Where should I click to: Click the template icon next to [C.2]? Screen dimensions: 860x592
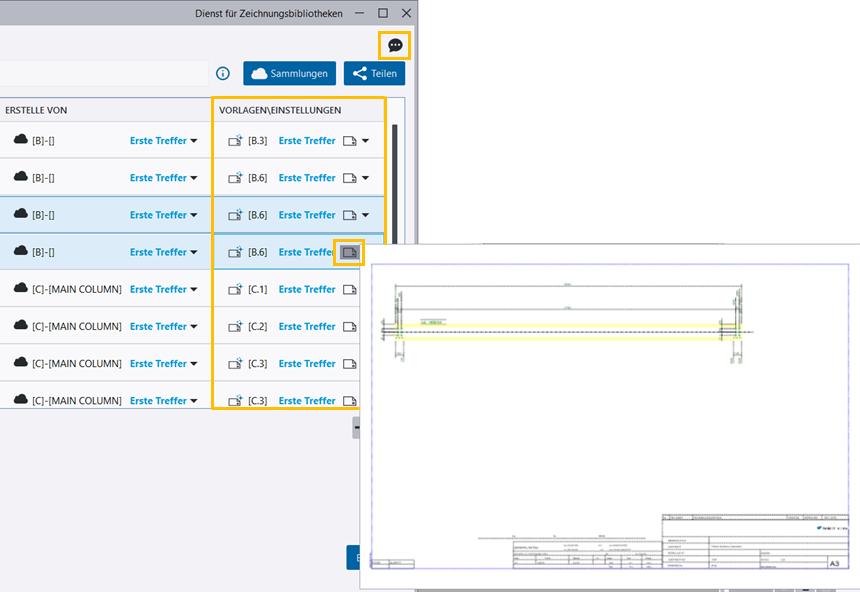point(235,326)
